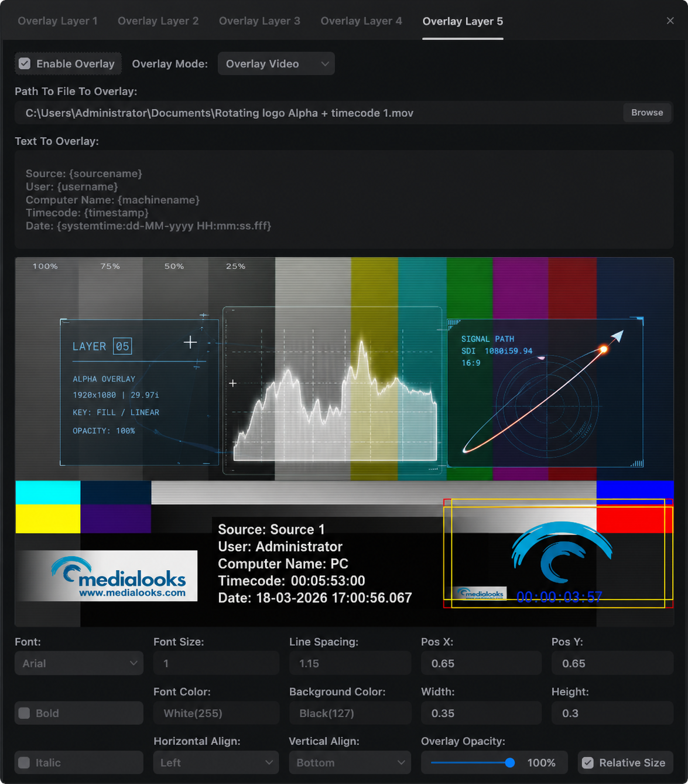The width and height of the screenshot is (688, 784).
Task: Click the Date line in the preview
Action: click(315, 598)
